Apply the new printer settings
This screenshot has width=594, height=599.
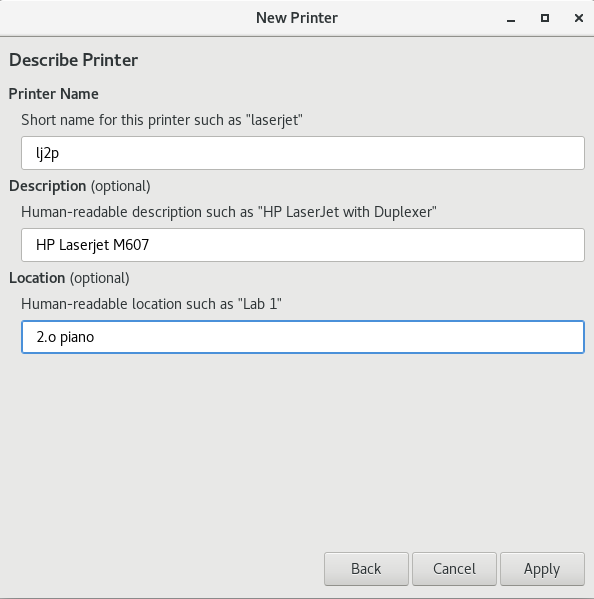[542, 568]
